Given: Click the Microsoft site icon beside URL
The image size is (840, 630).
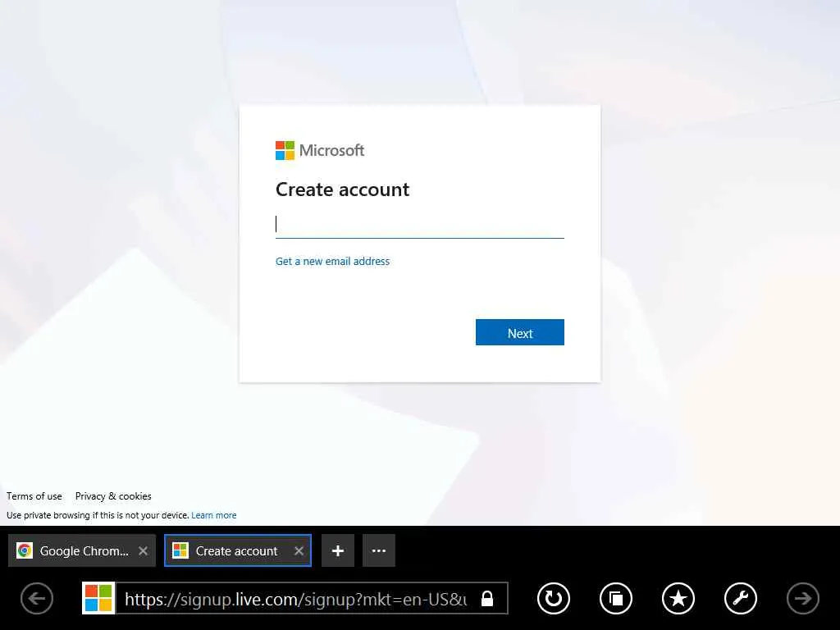Looking at the screenshot, I should tap(98, 598).
